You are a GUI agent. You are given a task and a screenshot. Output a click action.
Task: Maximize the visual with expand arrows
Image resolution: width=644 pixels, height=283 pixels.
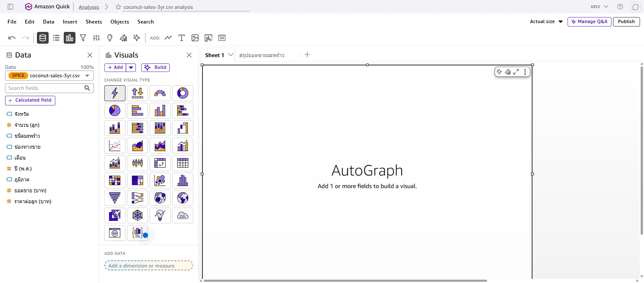coord(516,72)
